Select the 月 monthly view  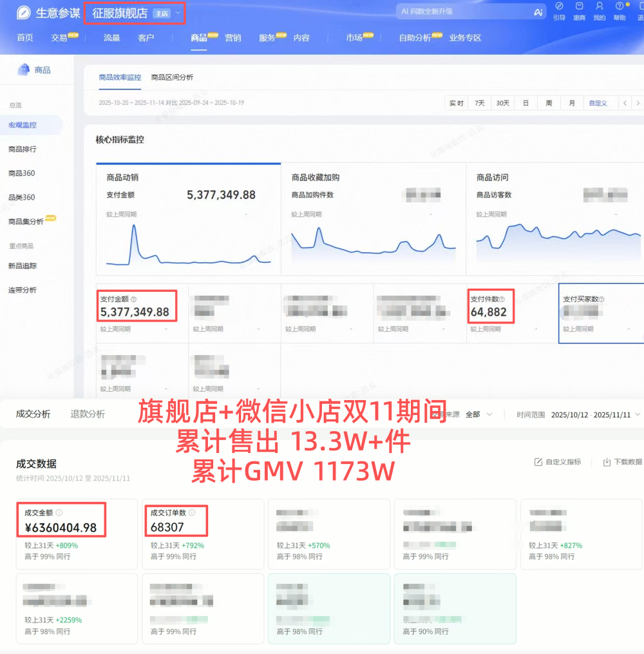click(572, 102)
